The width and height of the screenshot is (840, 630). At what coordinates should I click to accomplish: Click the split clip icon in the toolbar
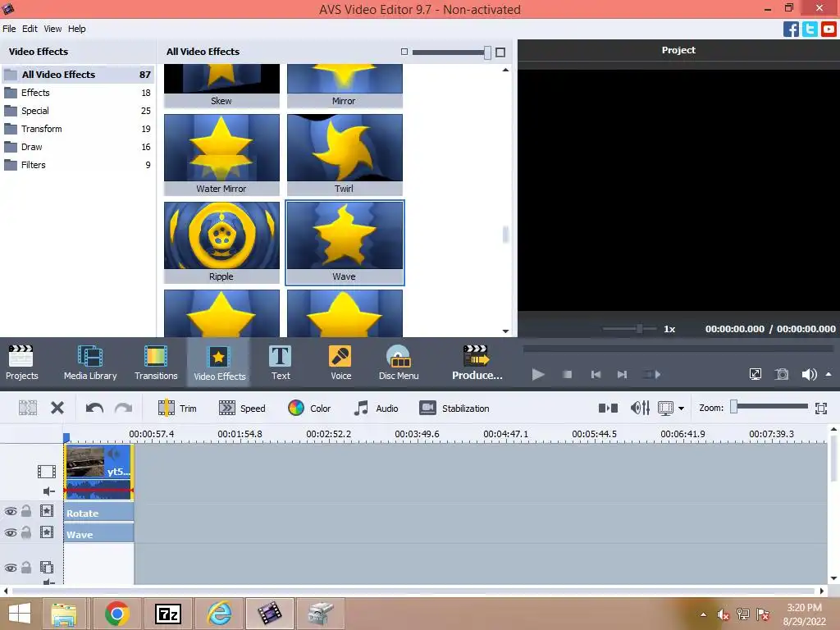(x=28, y=409)
